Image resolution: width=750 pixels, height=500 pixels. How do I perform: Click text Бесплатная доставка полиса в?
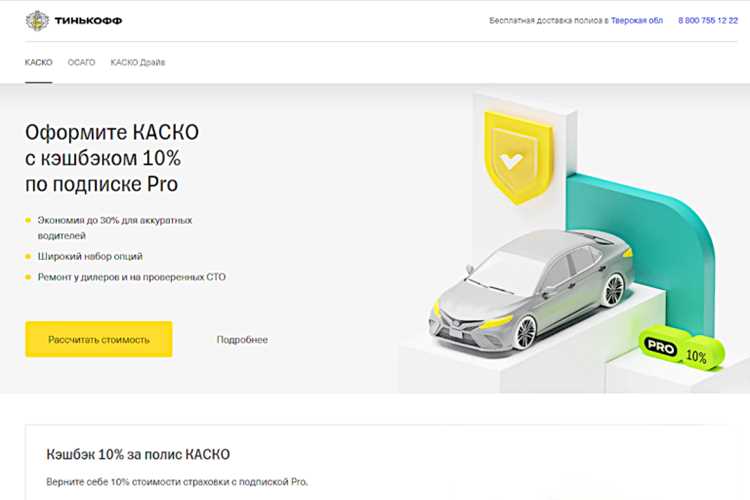(x=549, y=21)
